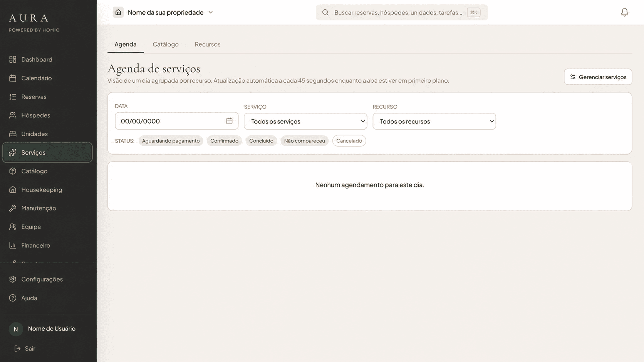644x362 pixels.
Task: Click the Unidades bed icon in sidebar
Action: [x=13, y=134]
